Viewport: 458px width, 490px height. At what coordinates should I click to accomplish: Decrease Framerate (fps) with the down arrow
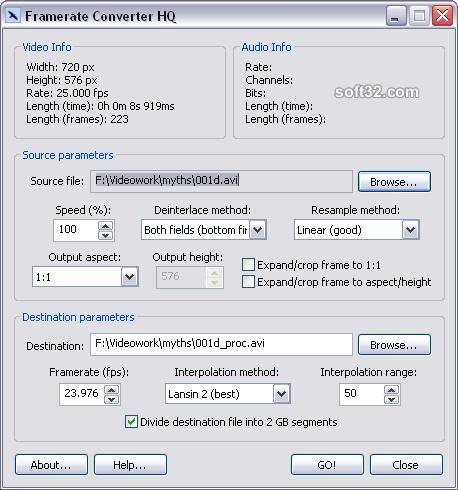[x=112, y=399]
